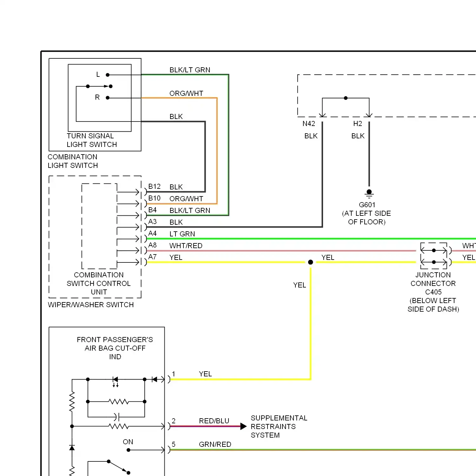
Task: Select the Junction Connector C405 symbol
Action: [434, 256]
